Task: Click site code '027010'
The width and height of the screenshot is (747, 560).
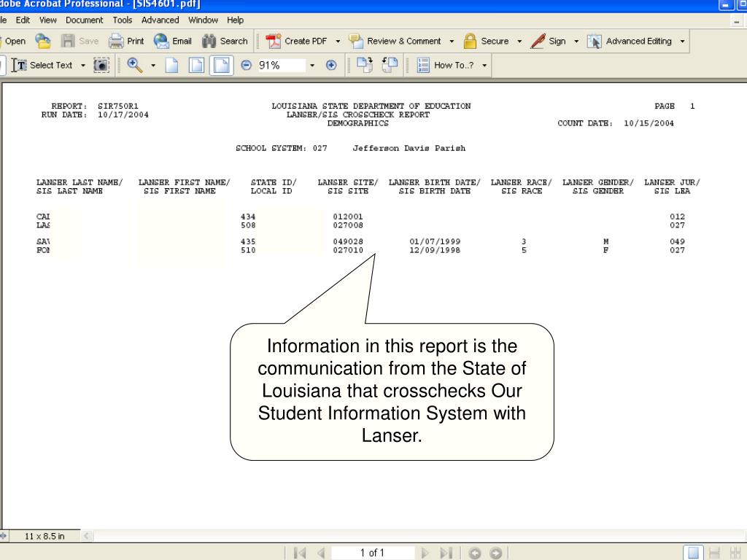Action: pos(348,250)
